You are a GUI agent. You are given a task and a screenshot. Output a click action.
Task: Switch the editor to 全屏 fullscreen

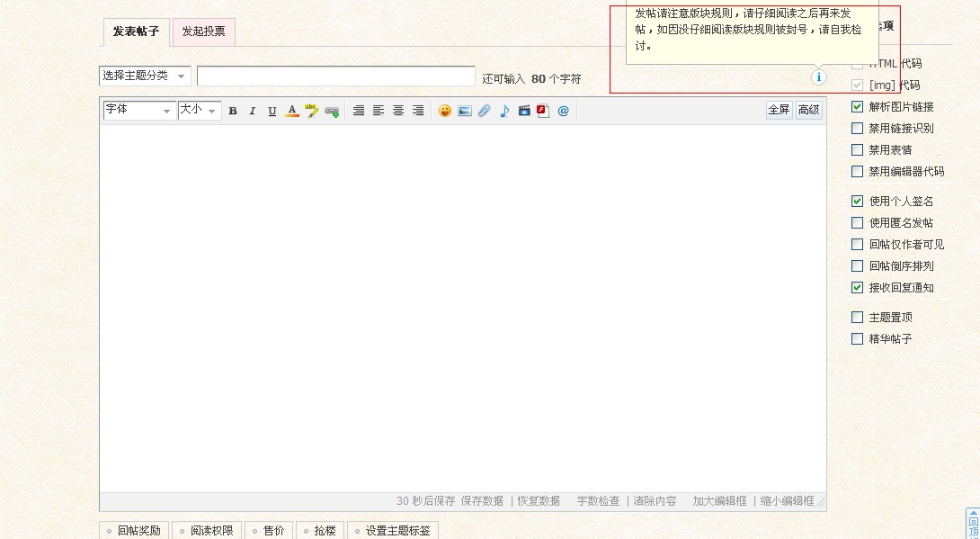point(779,110)
